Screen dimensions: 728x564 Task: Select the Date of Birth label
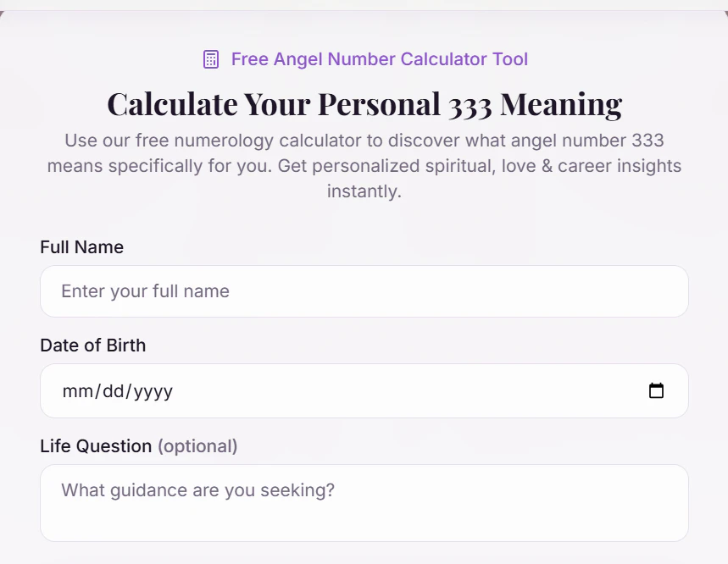pos(92,346)
